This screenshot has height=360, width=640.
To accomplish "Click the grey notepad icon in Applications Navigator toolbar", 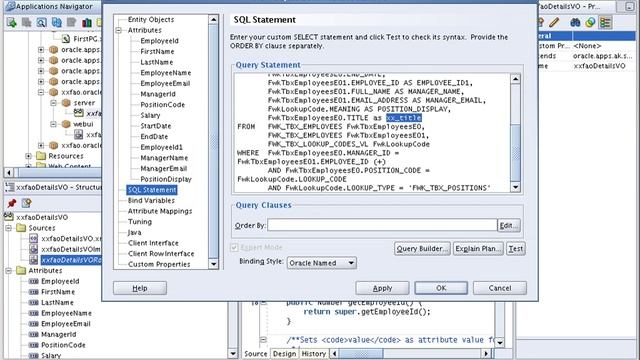I will (x=71, y=22).
